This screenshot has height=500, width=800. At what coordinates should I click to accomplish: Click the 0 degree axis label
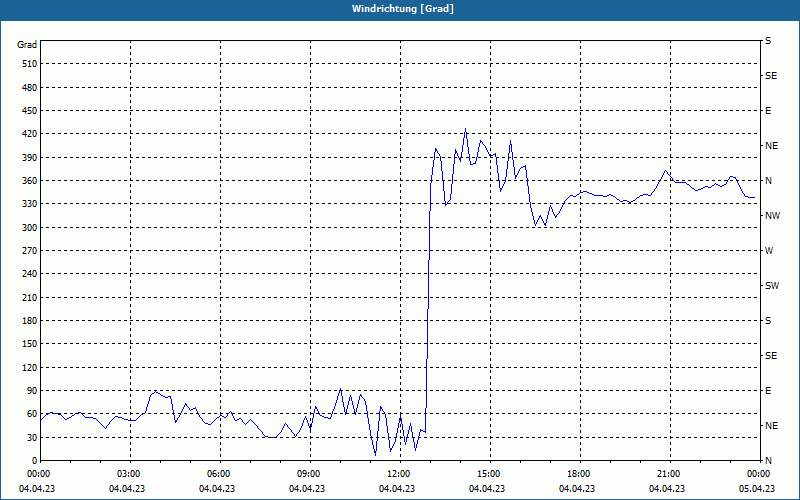coord(34,461)
